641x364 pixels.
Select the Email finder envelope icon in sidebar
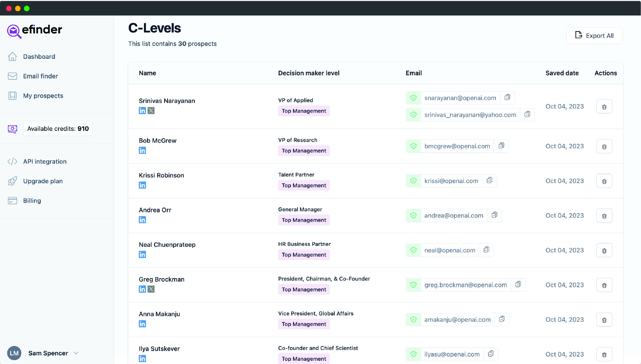pyautogui.click(x=13, y=76)
